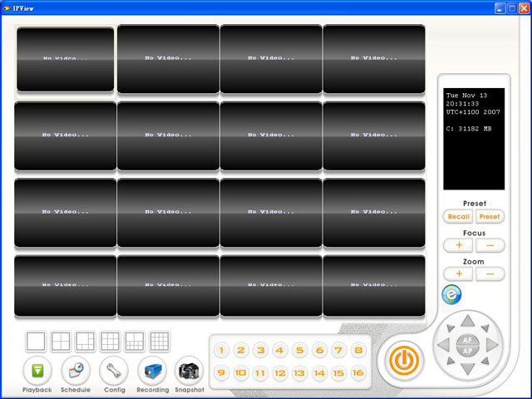This screenshot has height=399, width=532.
Task: Decrease Focus with the minus button
Action: (490, 245)
